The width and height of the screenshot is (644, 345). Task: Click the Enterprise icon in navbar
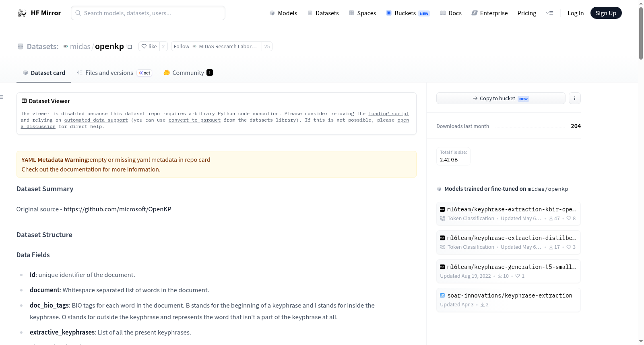(x=475, y=13)
